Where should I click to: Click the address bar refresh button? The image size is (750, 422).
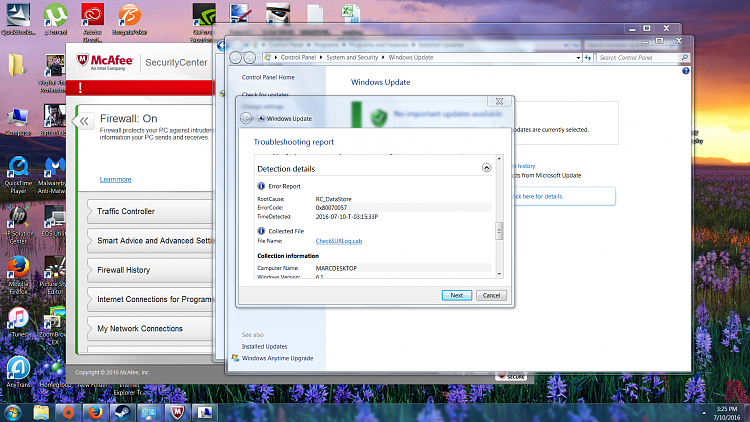[588, 57]
